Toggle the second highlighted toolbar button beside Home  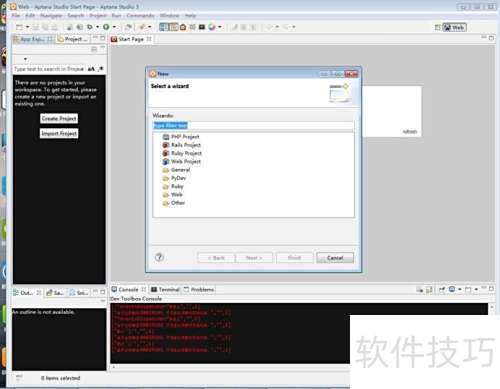[173, 27]
